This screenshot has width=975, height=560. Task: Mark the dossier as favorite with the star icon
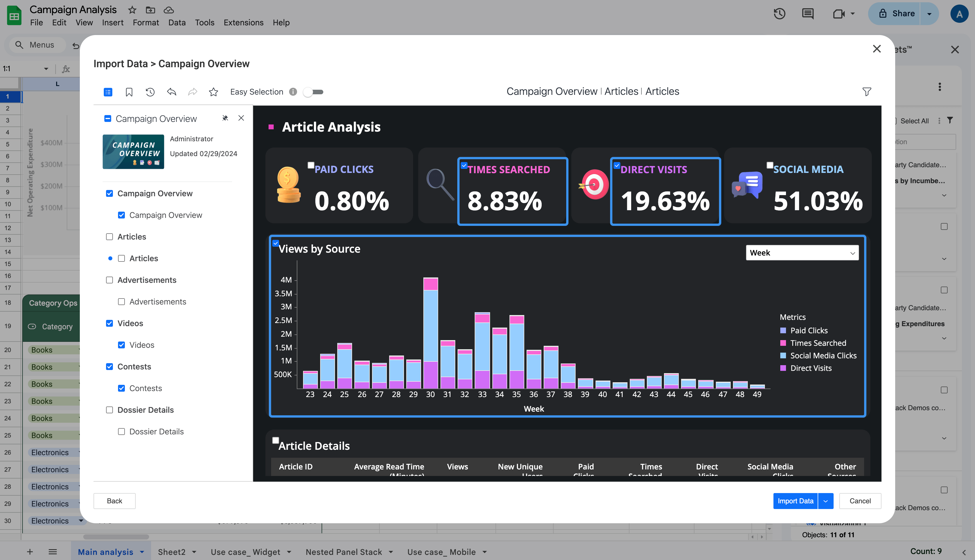[213, 92]
